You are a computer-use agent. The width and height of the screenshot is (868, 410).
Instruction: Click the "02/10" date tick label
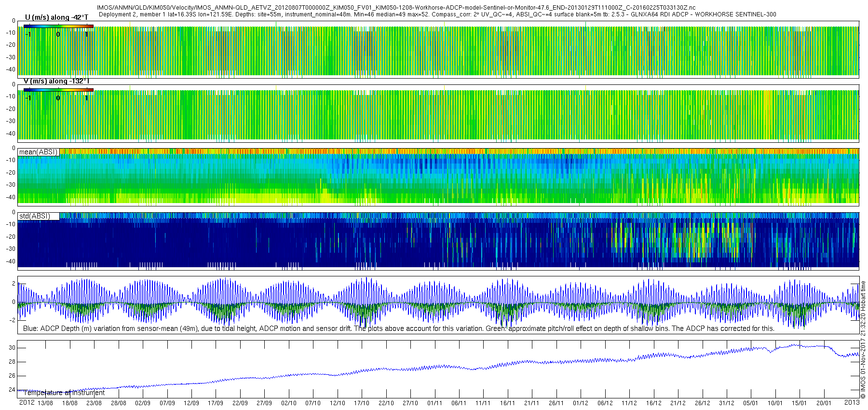(289, 403)
